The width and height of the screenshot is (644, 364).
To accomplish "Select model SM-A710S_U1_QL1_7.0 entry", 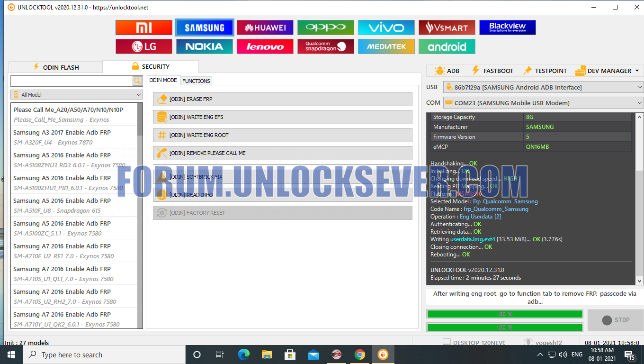I will [x=74, y=273].
